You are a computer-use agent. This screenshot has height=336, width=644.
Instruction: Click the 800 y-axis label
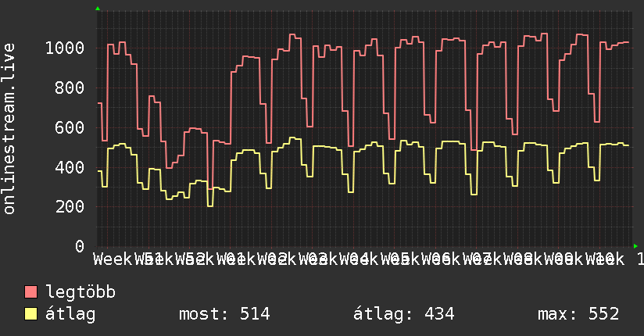70,88
